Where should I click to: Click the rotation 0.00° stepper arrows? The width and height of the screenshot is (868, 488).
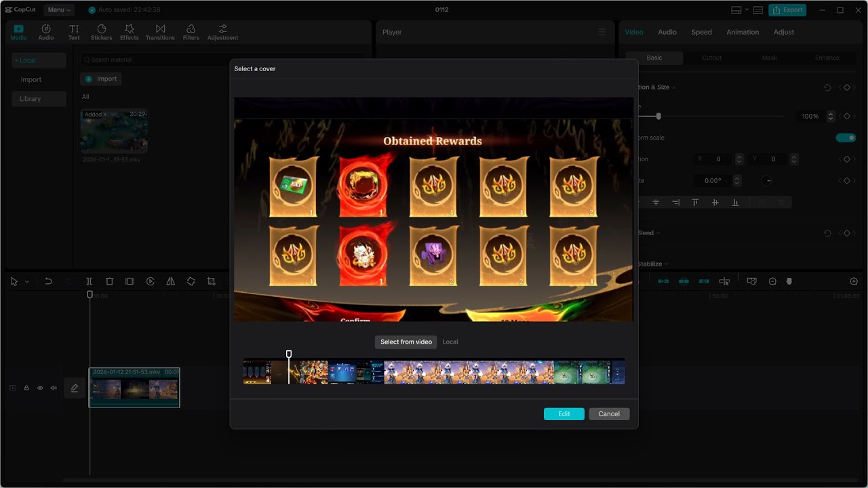737,181
